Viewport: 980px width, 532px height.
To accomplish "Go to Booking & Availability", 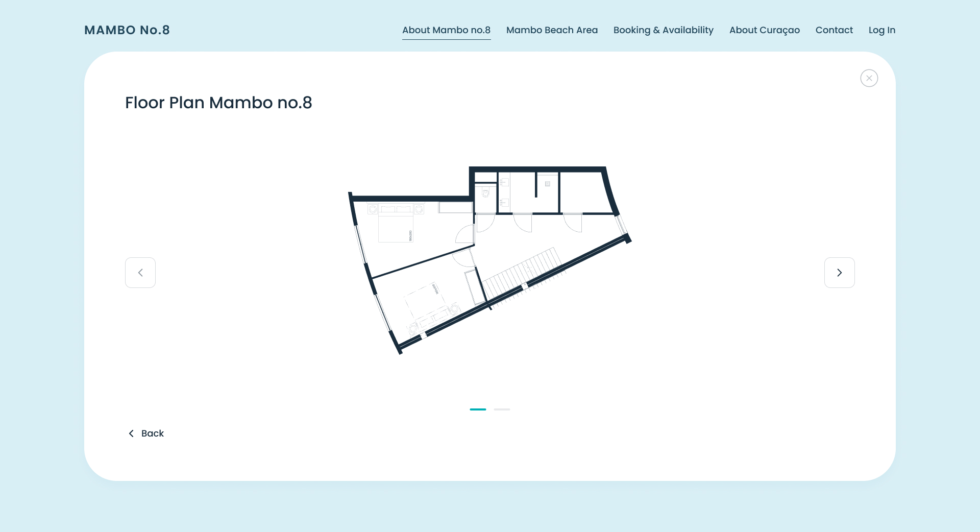I will (663, 30).
